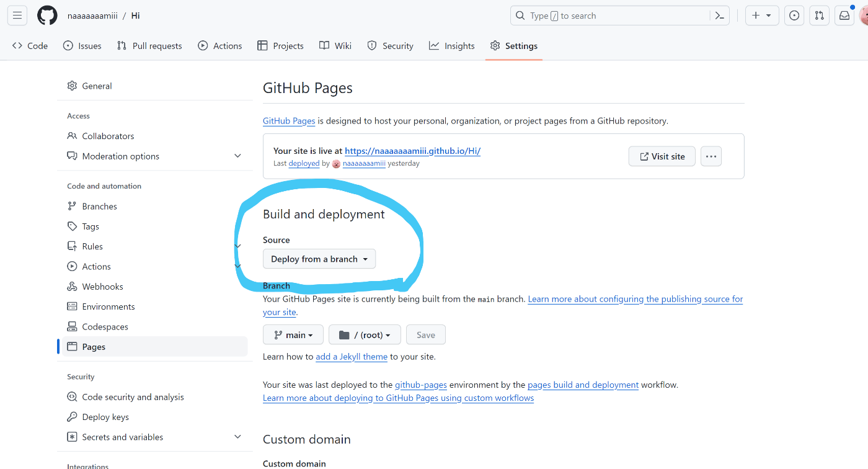The image size is (868, 469).
Task: Switch to the Pull requests tab
Action: (x=149, y=46)
